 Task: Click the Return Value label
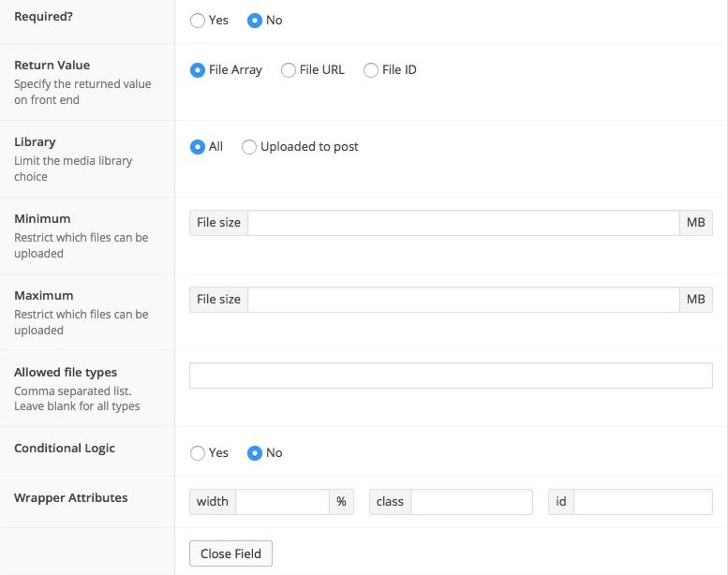pyautogui.click(x=52, y=66)
